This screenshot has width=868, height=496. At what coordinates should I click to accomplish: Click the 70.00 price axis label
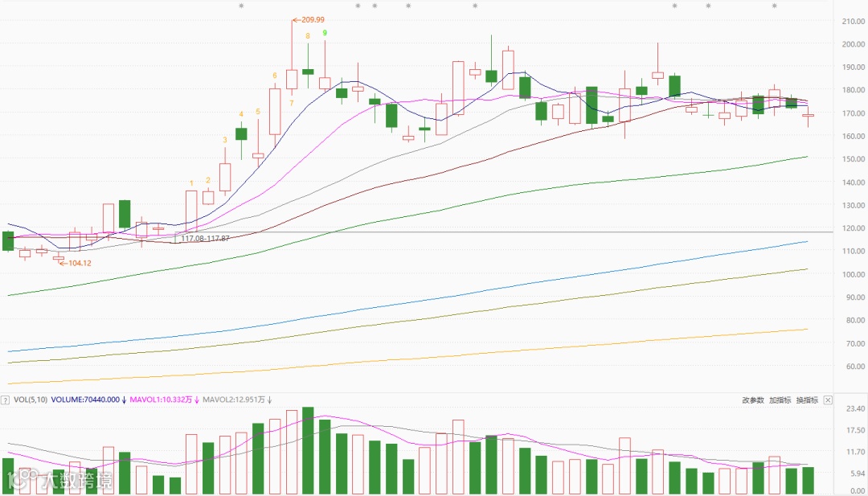pos(854,343)
